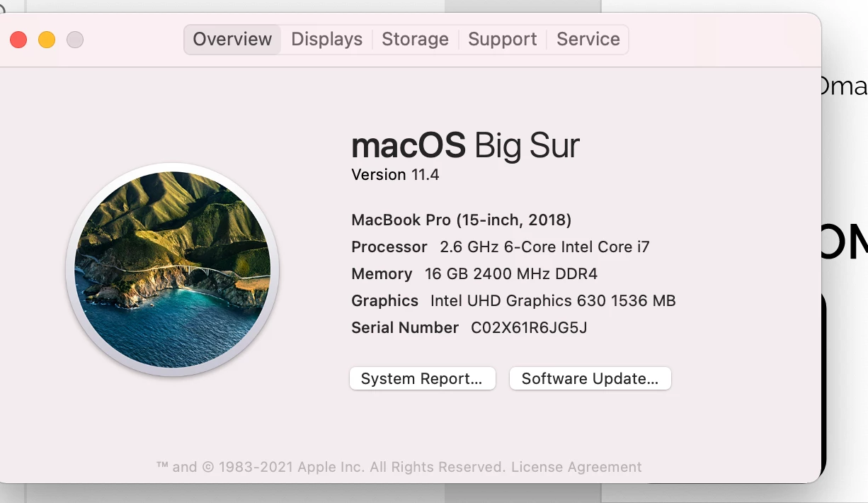Click MacBook Pro (15-inch, 2018) text

461,220
